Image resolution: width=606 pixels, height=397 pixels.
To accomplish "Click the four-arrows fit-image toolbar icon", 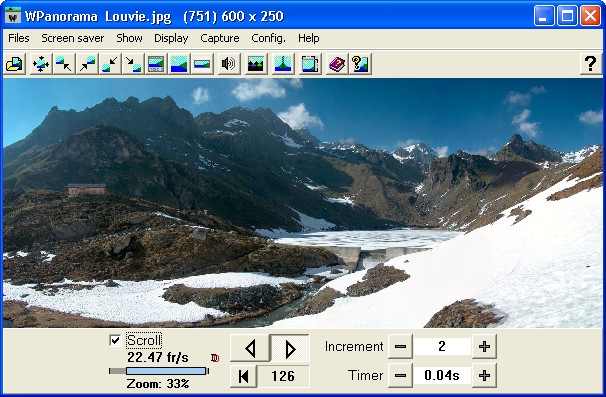I will 41,64.
